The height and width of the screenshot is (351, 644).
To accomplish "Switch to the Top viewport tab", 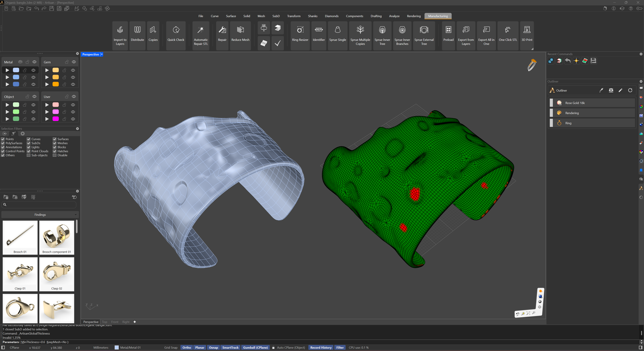I will pos(104,322).
